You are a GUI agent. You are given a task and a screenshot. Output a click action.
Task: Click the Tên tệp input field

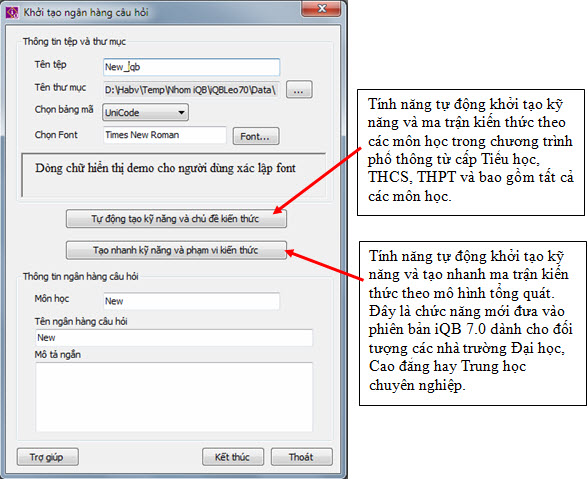(192, 67)
